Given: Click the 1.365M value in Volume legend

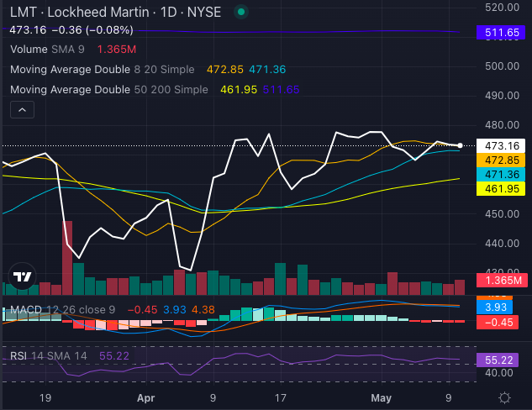Looking at the screenshot, I should pyautogui.click(x=117, y=50).
